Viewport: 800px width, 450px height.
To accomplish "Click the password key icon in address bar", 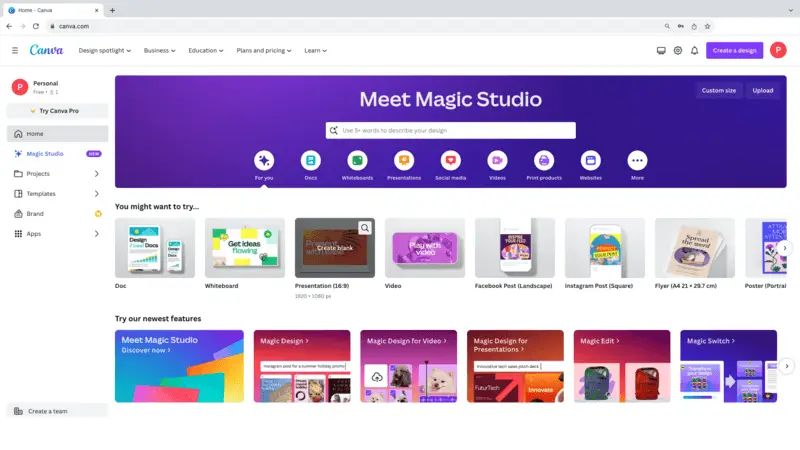I will click(681, 26).
